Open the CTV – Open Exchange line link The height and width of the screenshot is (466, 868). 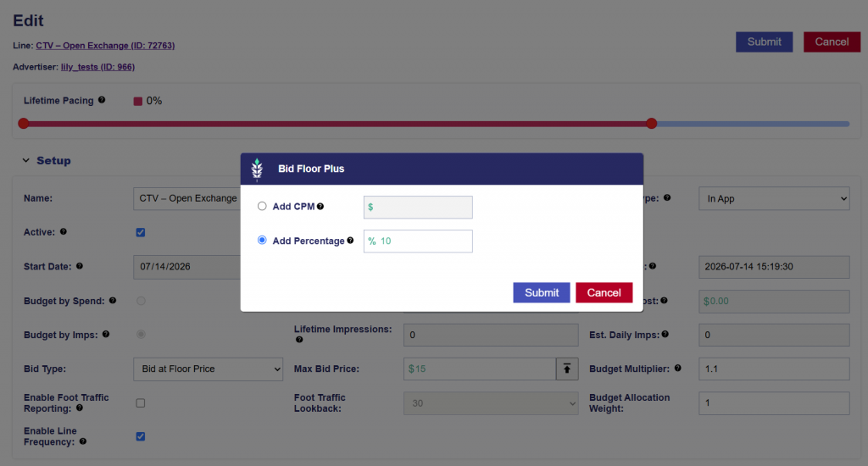(x=105, y=46)
